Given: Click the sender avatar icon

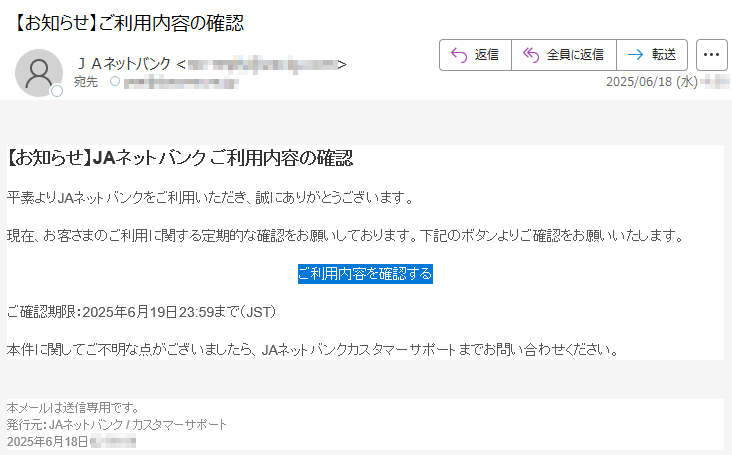Looking at the screenshot, I should point(39,73).
